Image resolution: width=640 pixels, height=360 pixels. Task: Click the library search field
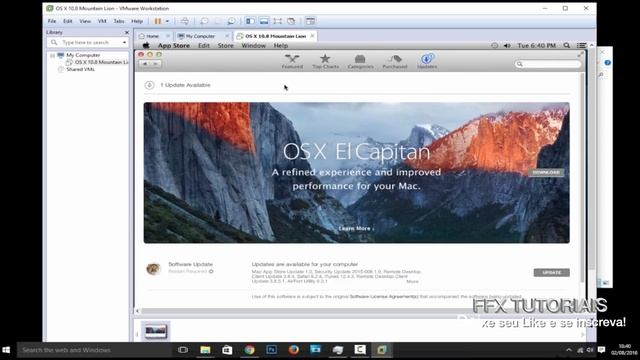pyautogui.click(x=88, y=42)
